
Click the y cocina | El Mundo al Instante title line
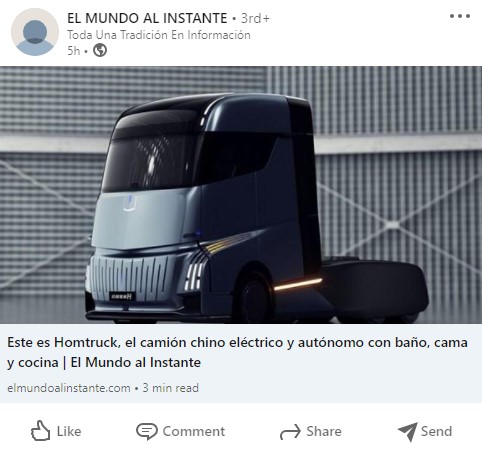click(104, 363)
